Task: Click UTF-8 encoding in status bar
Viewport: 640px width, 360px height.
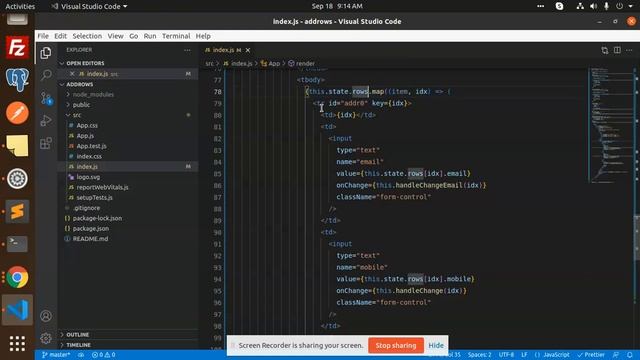Action: (x=506, y=355)
